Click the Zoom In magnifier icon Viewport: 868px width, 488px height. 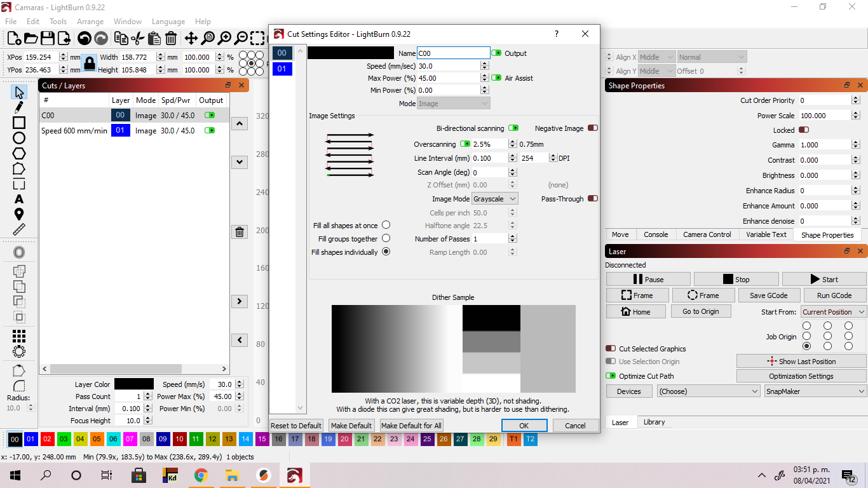[224, 38]
